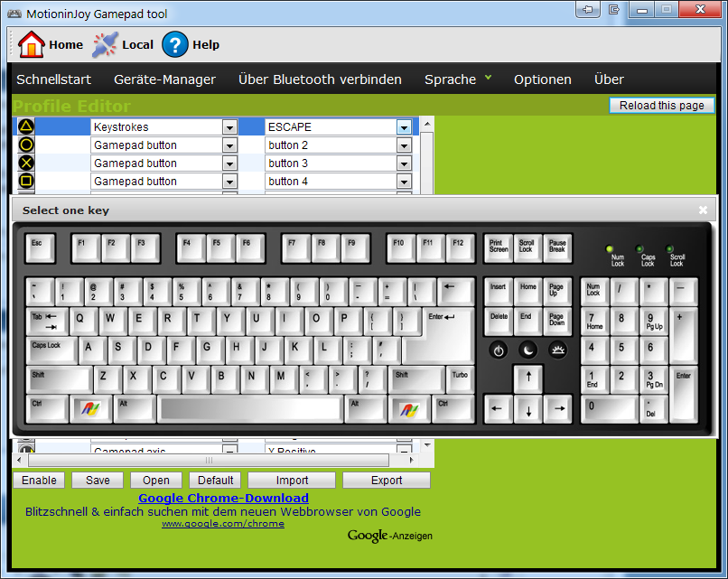
Task: Toggle the Caps Lock key
Action: pos(51,350)
